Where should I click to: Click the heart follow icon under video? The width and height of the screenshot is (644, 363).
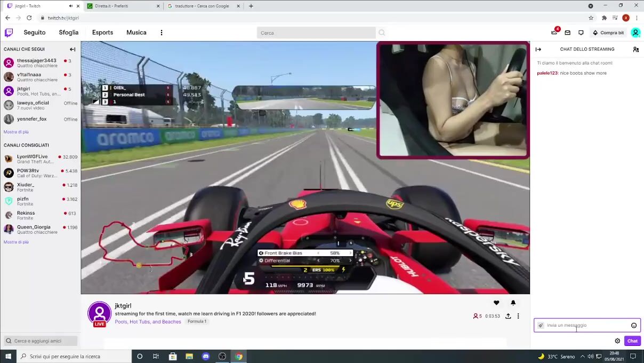pyautogui.click(x=496, y=303)
